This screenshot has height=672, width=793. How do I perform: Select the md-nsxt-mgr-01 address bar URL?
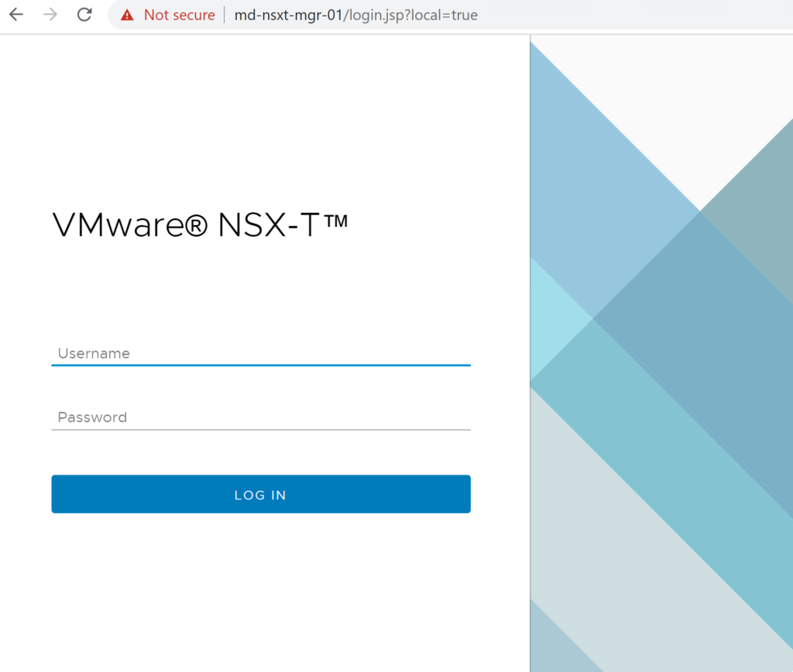[356, 15]
